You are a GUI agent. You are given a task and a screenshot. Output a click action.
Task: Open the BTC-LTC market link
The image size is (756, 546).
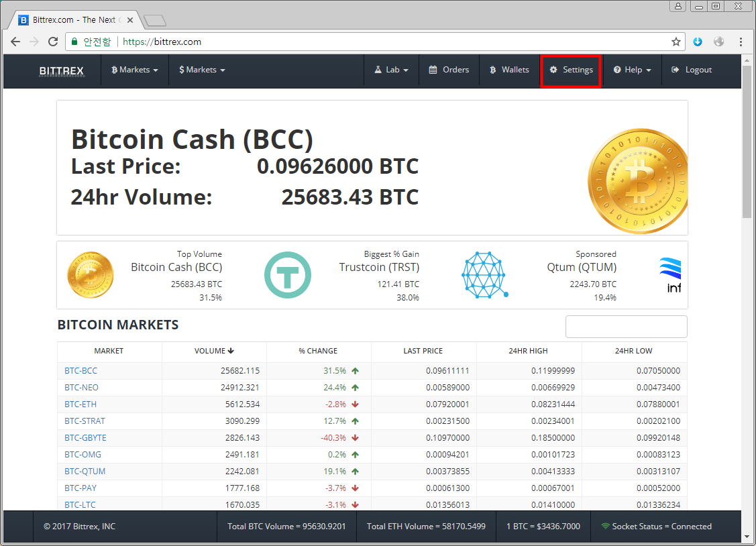point(80,504)
